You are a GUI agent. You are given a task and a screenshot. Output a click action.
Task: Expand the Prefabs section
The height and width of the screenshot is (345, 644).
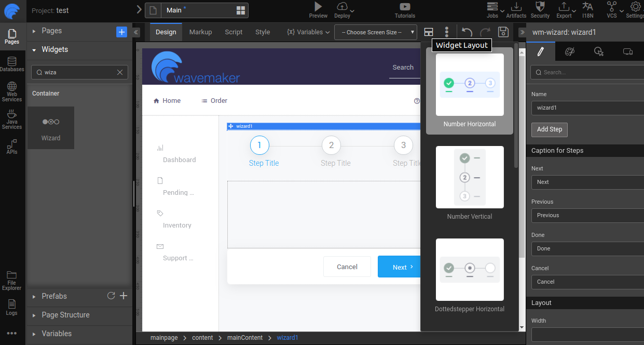54,296
